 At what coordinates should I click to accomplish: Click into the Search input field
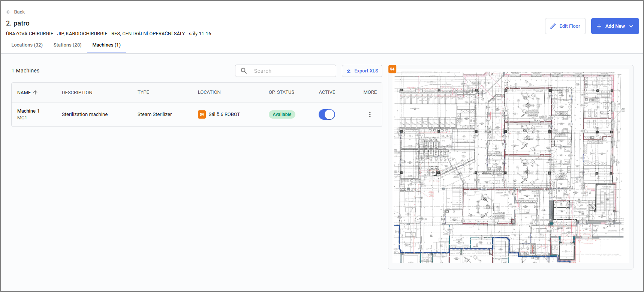[x=286, y=71]
